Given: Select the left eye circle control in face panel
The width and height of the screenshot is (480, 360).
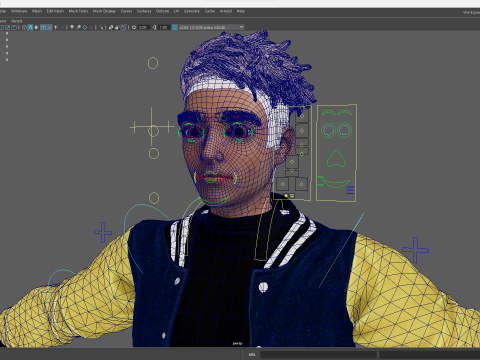Looking at the screenshot, I should coord(328,130).
